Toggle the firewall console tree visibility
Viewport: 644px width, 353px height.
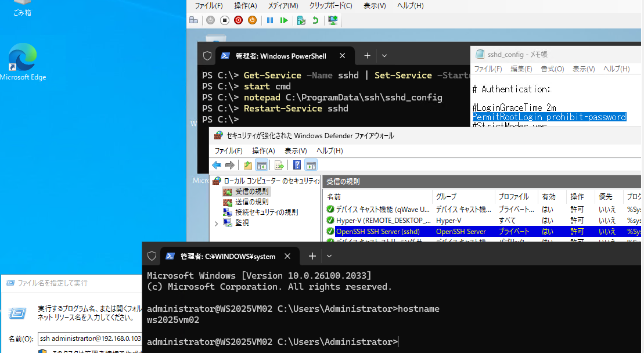pos(261,165)
